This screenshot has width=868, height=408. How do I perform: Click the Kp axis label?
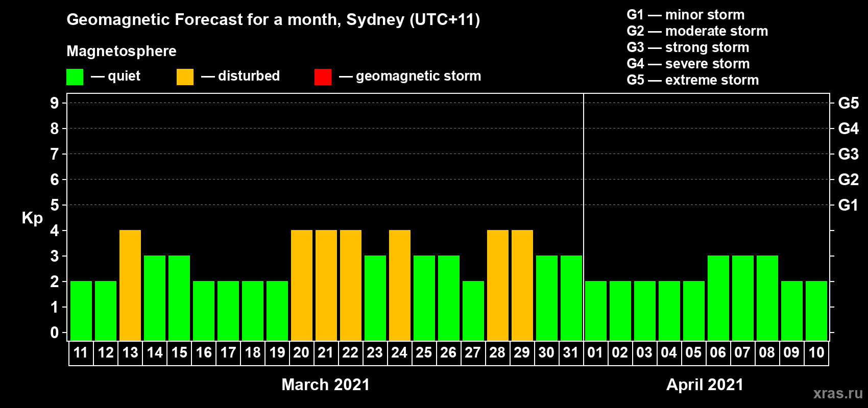coord(32,218)
